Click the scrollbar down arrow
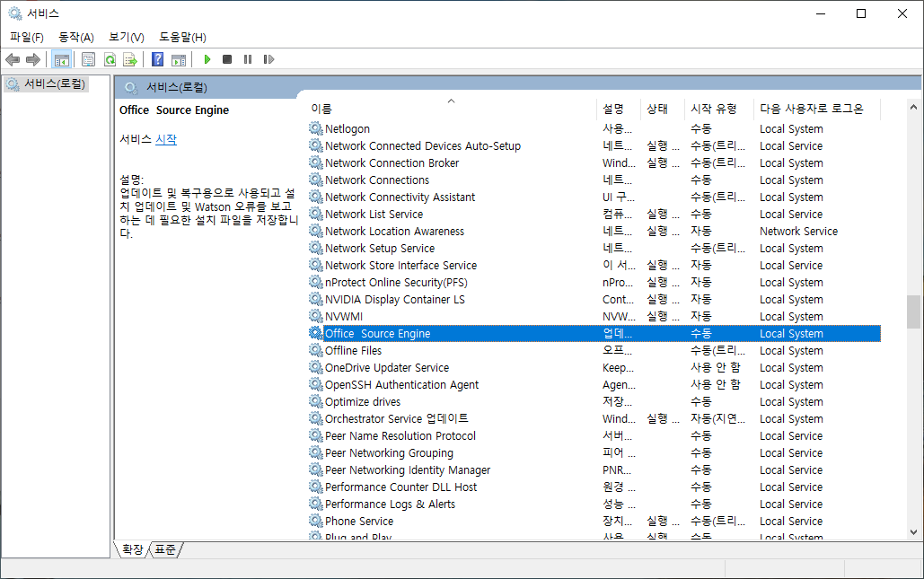Image resolution: width=924 pixels, height=579 pixels. (913, 532)
